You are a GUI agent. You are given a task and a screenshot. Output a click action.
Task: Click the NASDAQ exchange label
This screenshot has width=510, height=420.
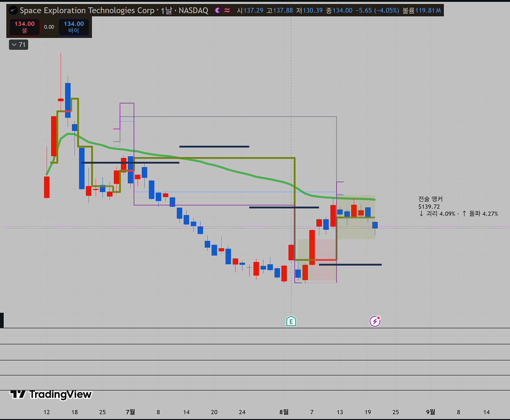click(193, 10)
